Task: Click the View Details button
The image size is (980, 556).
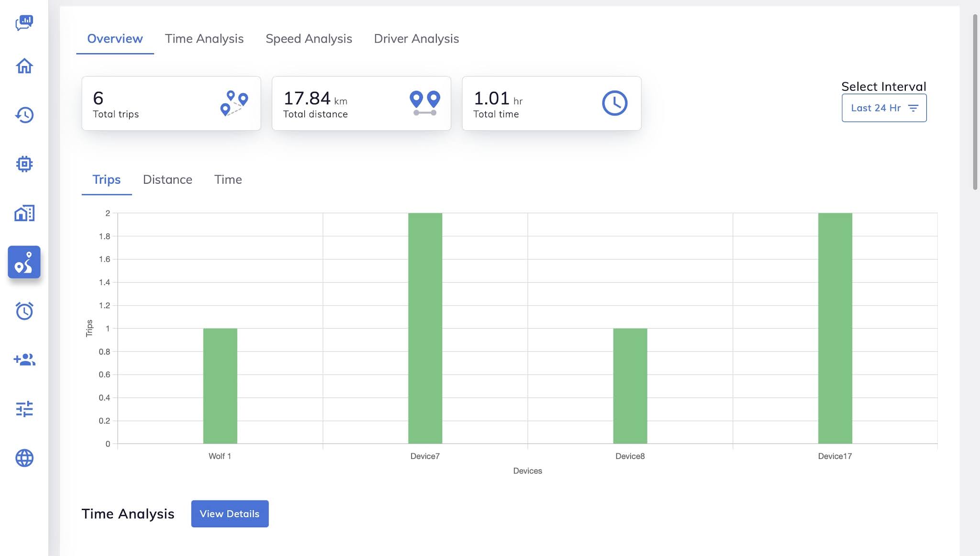Action: pyautogui.click(x=230, y=514)
